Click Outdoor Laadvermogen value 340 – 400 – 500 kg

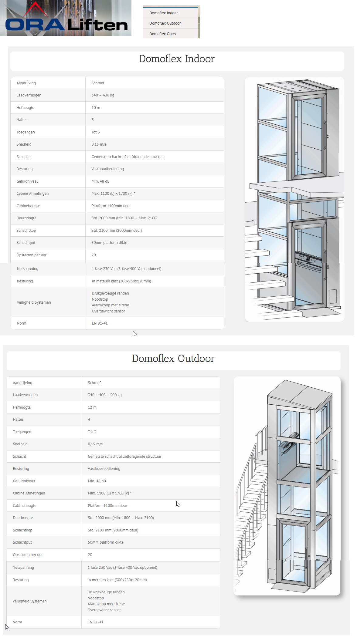105,395
